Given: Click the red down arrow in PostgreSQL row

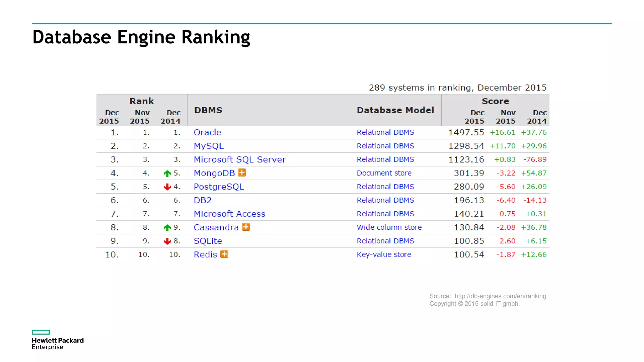Looking at the screenshot, I should click(167, 187).
